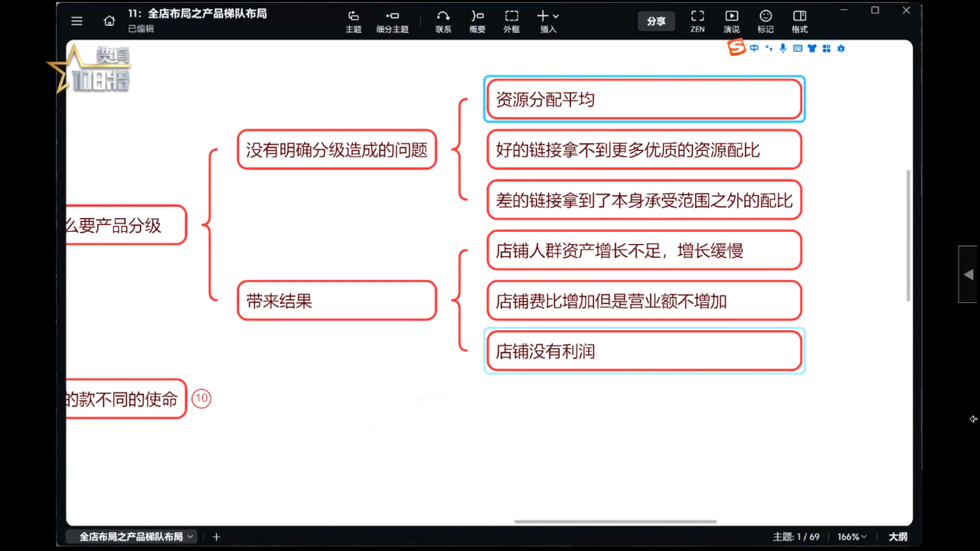Click the 分享 share button
Screen dimensions: 980x551
tap(656, 21)
